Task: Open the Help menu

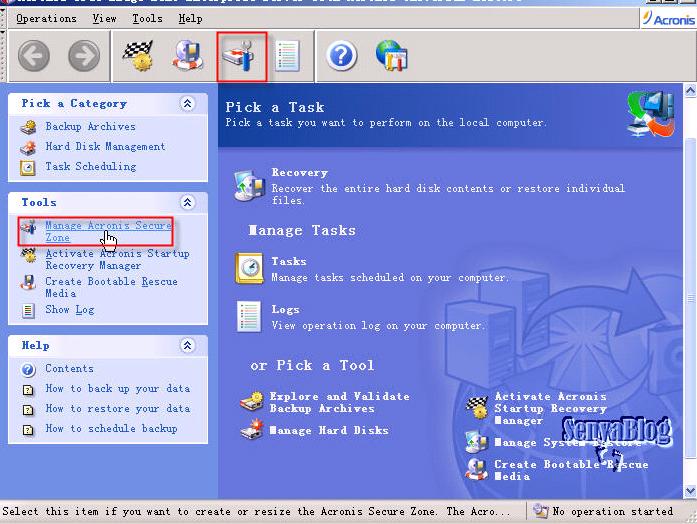Action: 190,19
